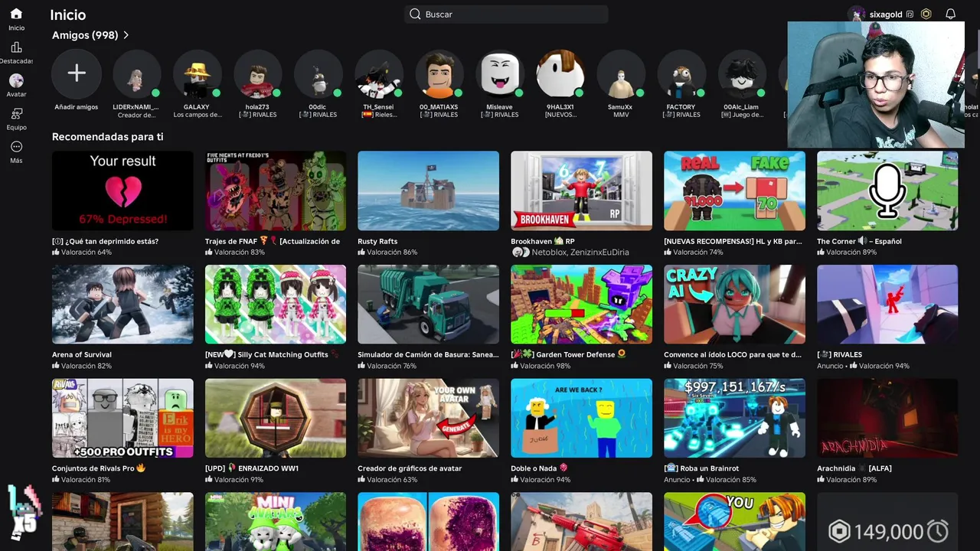Viewport: 980px width, 551px height.
Task: Open Simulador de Camión de Basura thumbnail
Action: pos(428,304)
